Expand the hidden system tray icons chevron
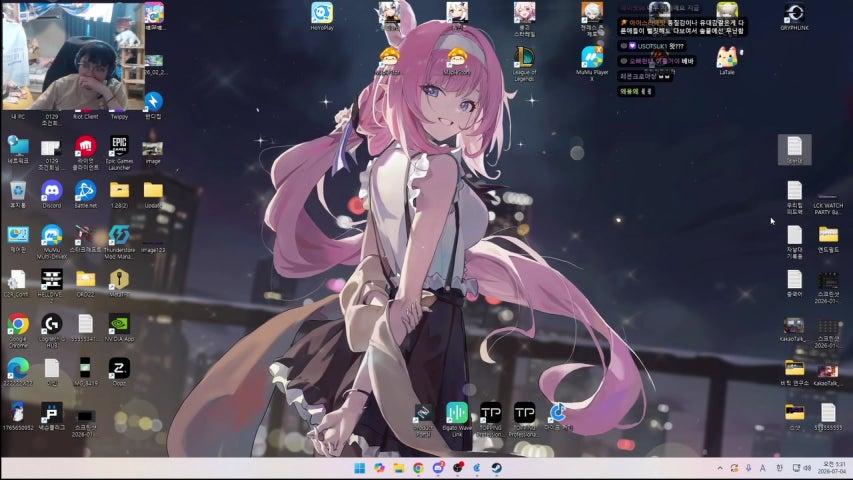Image resolution: width=853 pixels, height=480 pixels. click(x=720, y=468)
